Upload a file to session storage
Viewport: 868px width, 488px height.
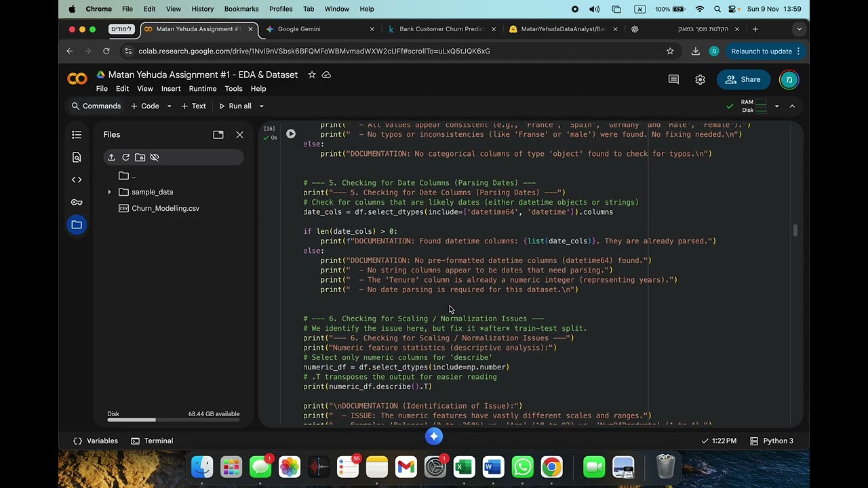[111, 157]
